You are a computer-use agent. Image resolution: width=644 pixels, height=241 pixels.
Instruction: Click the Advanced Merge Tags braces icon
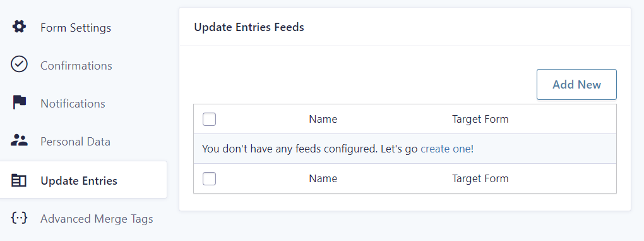[x=19, y=218]
